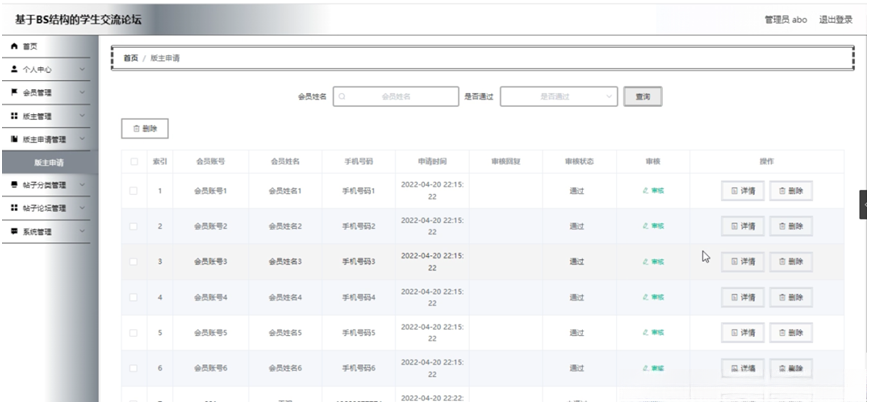Viewport: 869px width, 404px height.
Task: Open 详情 for row 3
Action: point(743,262)
